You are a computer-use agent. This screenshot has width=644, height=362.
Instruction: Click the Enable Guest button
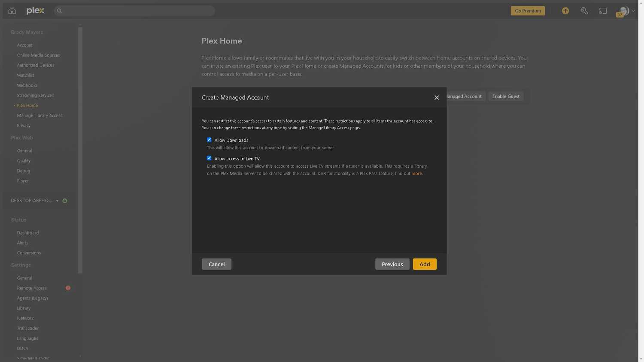506,96
